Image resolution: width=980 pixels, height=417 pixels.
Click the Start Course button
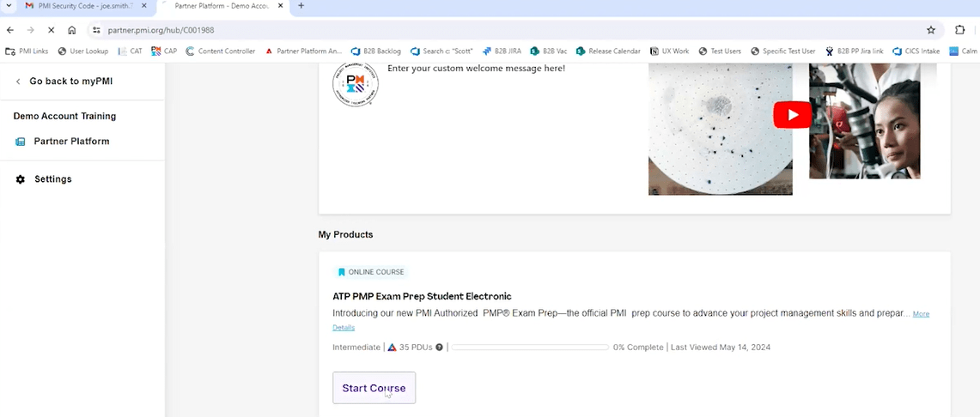click(x=374, y=388)
